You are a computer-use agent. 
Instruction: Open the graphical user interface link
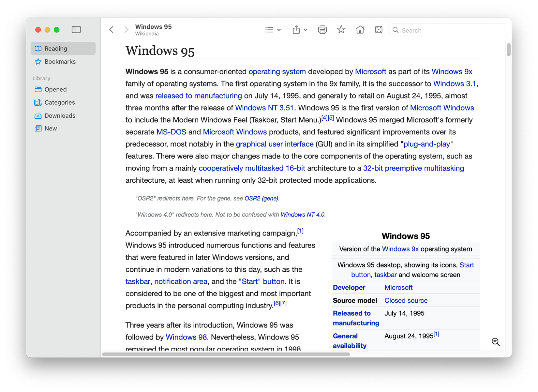pyautogui.click(x=275, y=144)
